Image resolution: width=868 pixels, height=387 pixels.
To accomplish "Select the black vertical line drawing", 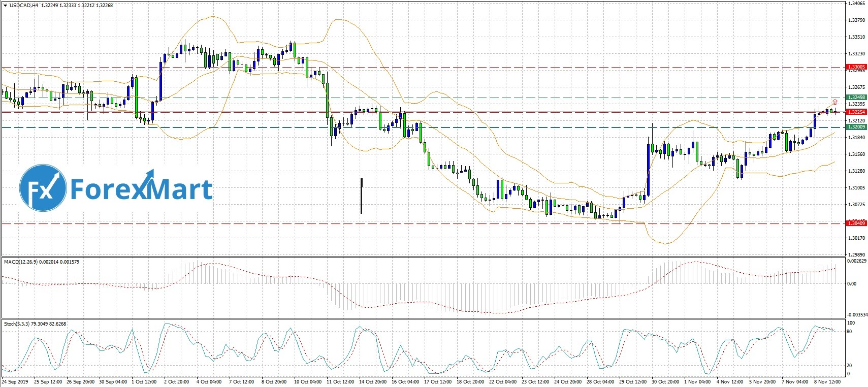I will click(x=361, y=196).
